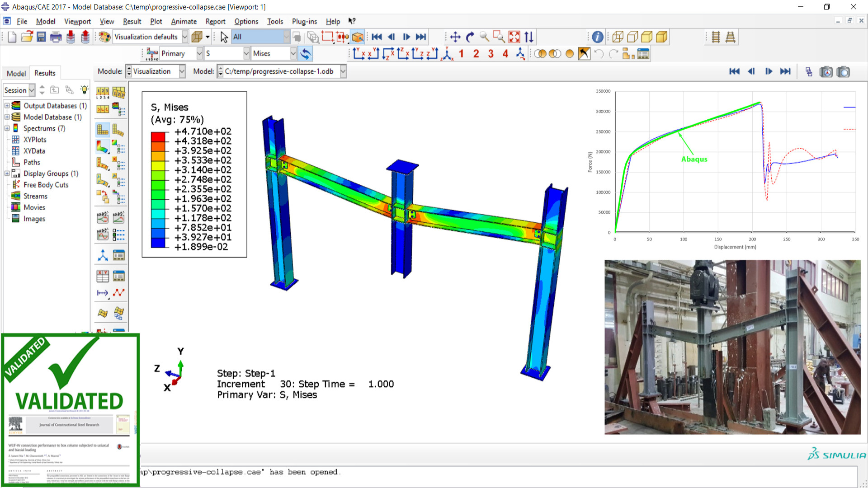
Task: Select the Box zoom tool
Action: pos(499,37)
